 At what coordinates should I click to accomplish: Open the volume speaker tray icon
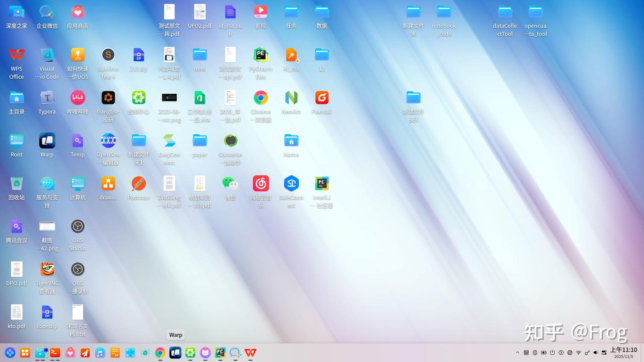pyautogui.click(x=596, y=353)
